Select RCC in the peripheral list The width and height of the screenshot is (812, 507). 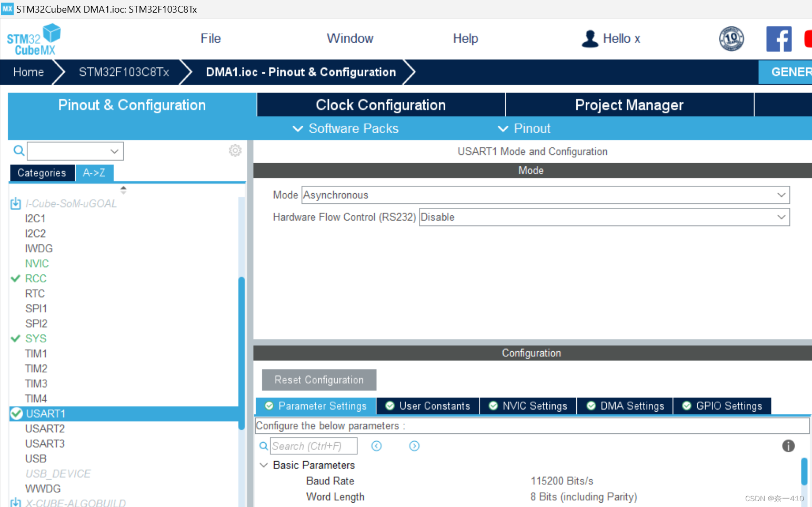click(x=36, y=278)
